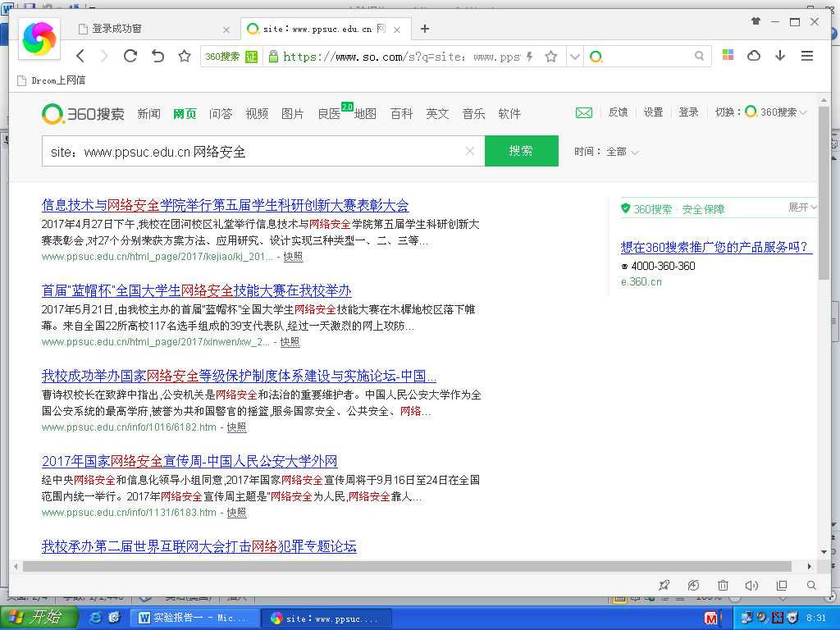Click the red M tray icon
This screenshot has height=630, width=840.
(x=711, y=619)
